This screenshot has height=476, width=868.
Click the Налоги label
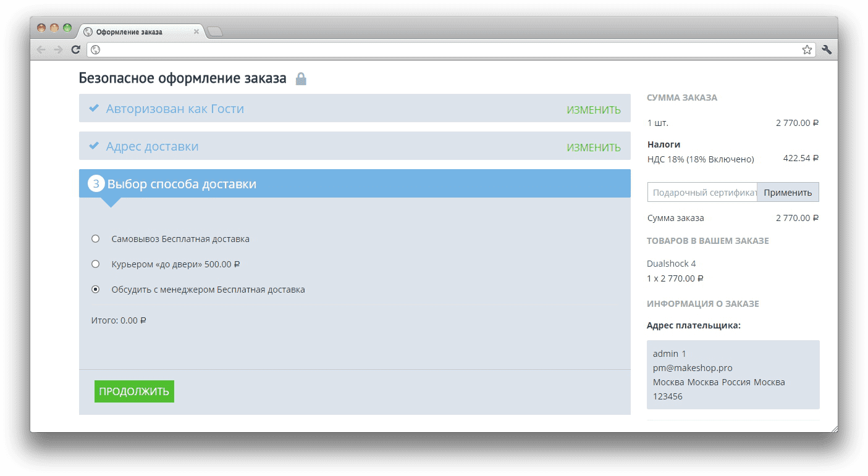click(x=664, y=144)
